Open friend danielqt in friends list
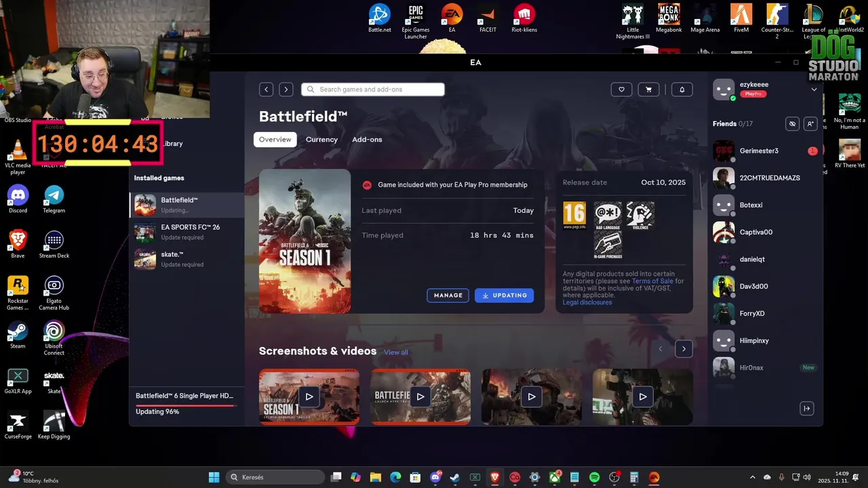 tap(765, 260)
